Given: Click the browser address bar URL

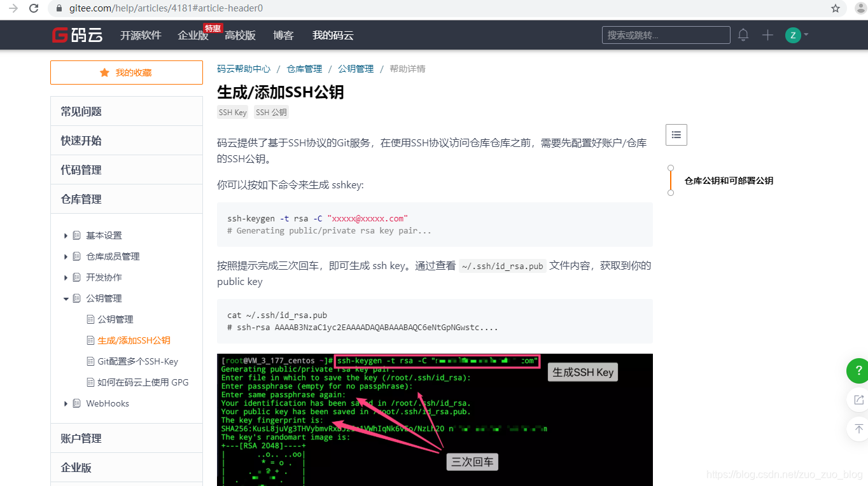Looking at the screenshot, I should [x=165, y=8].
